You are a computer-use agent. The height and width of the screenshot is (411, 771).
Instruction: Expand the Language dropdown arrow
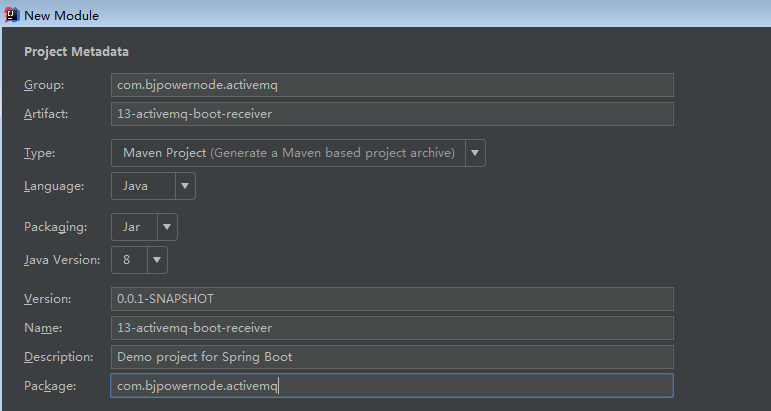(185, 186)
